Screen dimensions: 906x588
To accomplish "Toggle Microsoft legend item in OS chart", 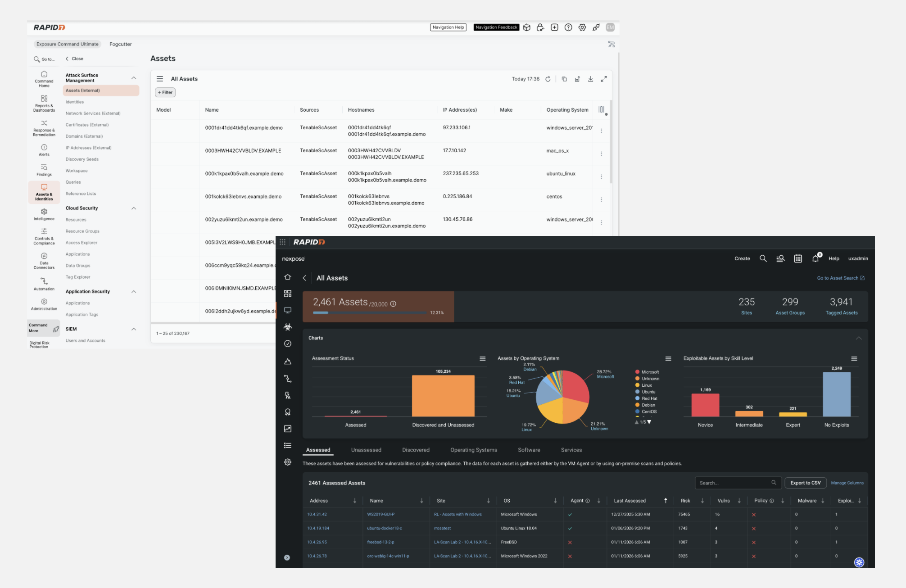I will tap(647, 372).
